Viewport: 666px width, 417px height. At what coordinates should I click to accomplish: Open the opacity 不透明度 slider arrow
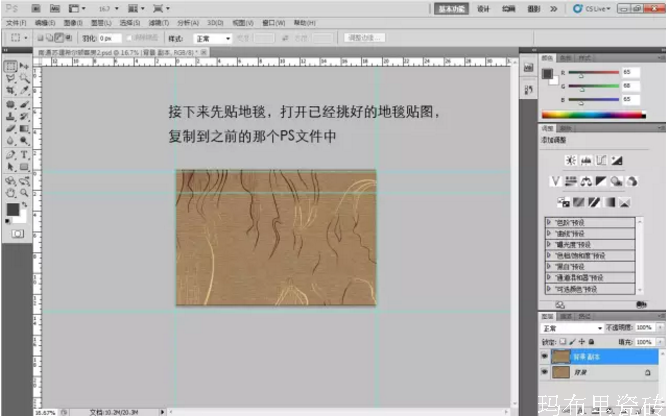tap(660, 327)
